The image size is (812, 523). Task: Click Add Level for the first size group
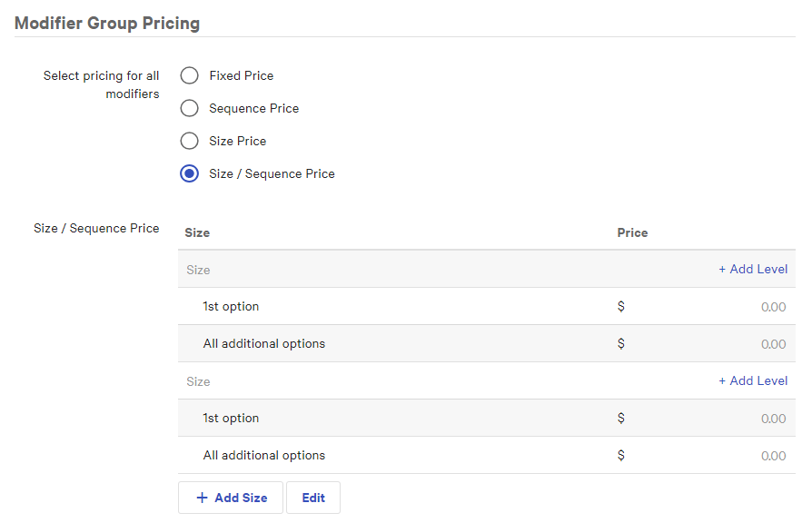click(x=753, y=269)
